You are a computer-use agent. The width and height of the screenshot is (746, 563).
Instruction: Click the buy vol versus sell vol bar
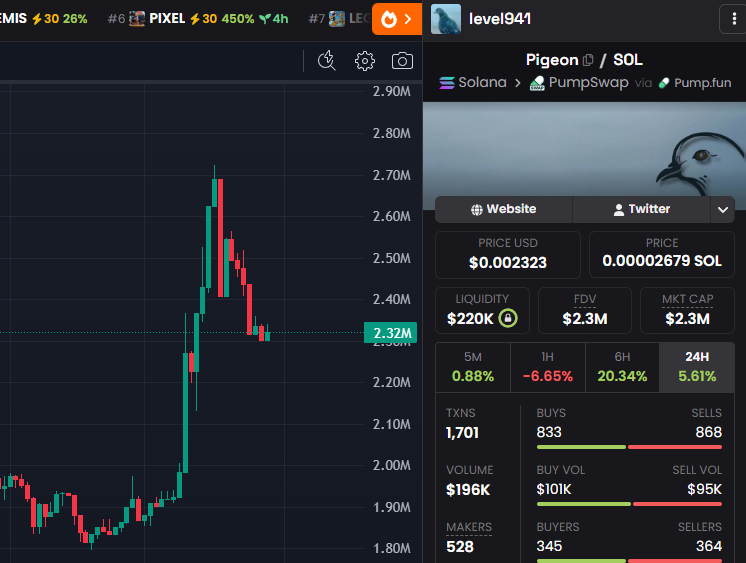(x=629, y=504)
